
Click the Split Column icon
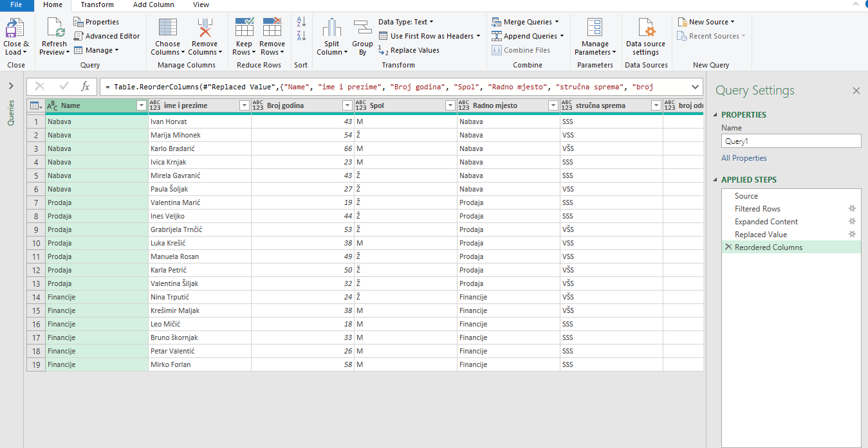[331, 29]
